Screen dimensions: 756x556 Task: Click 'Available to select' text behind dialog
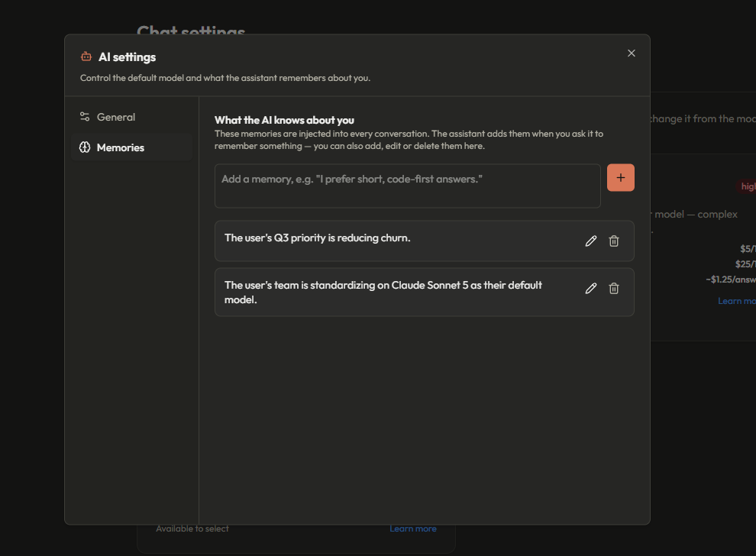tap(192, 529)
